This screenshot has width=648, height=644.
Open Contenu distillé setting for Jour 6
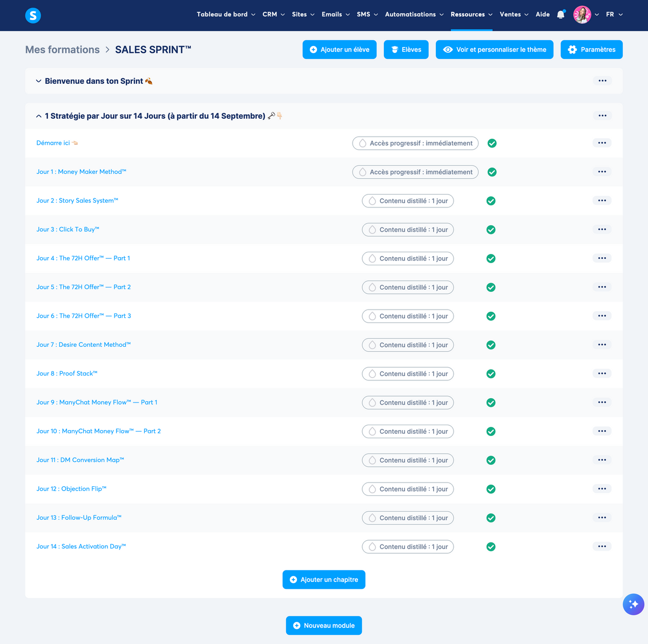[408, 316]
